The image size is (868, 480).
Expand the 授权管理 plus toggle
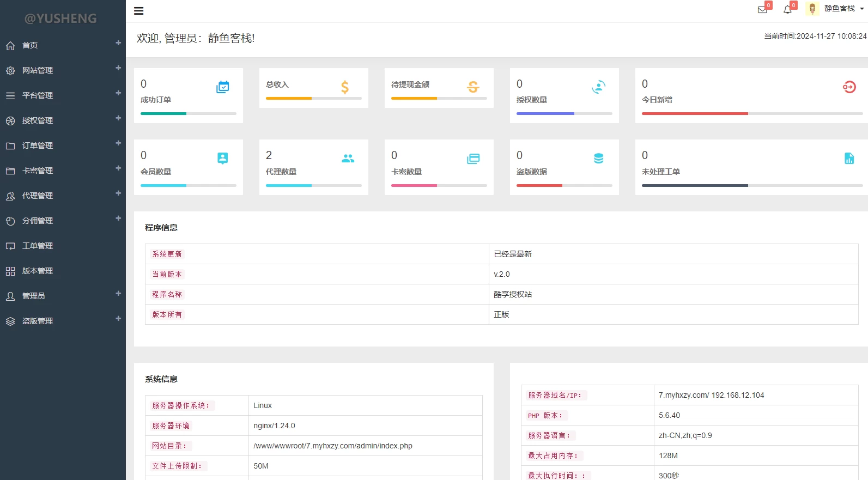(x=118, y=118)
